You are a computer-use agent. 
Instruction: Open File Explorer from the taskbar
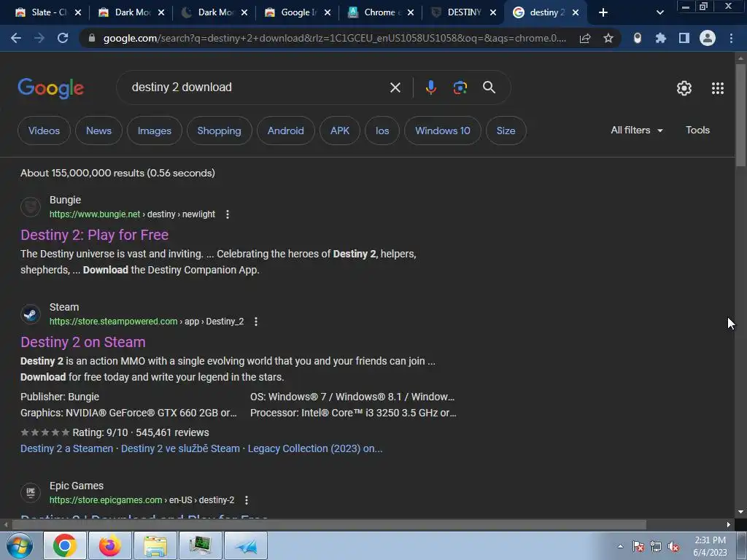(155, 545)
